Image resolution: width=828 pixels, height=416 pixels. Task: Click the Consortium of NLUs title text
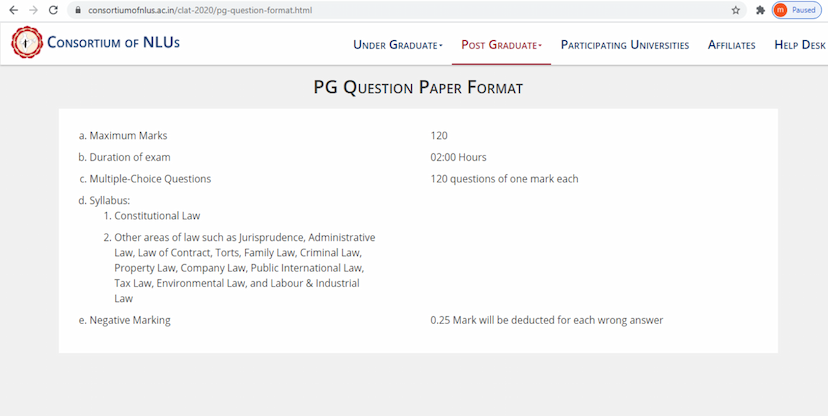(114, 43)
